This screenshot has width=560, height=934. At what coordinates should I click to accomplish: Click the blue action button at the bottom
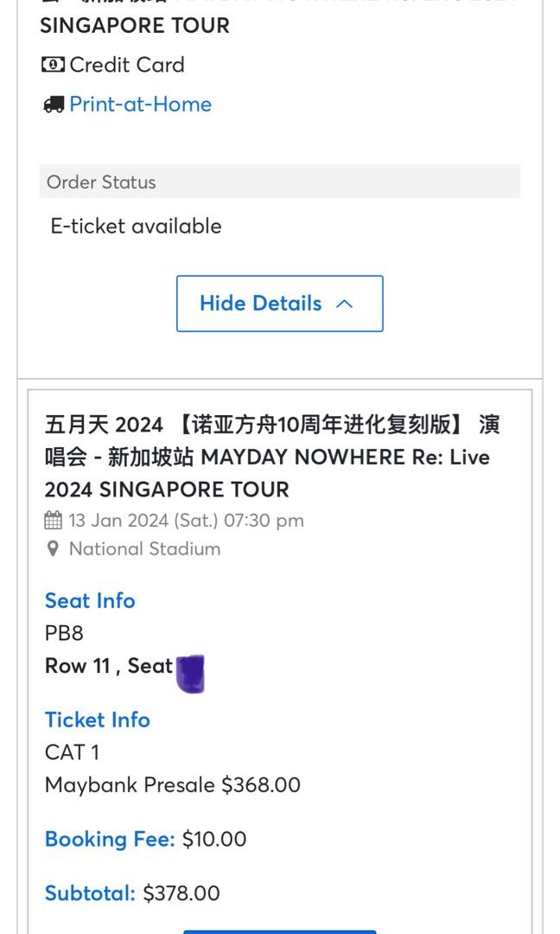(279, 931)
